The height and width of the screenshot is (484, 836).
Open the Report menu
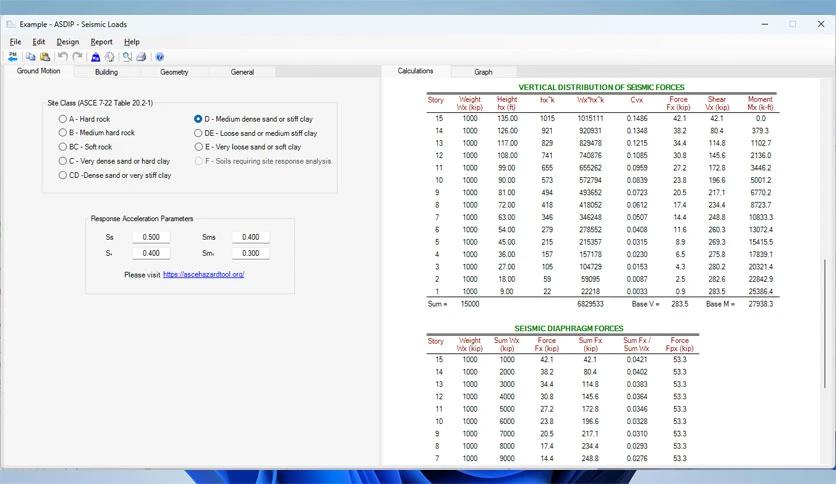(x=101, y=42)
